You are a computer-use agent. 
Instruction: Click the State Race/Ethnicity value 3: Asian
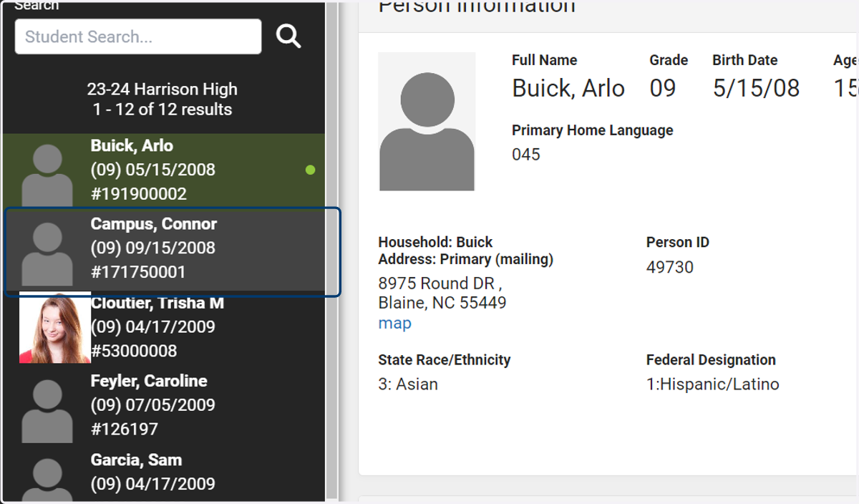point(408,384)
